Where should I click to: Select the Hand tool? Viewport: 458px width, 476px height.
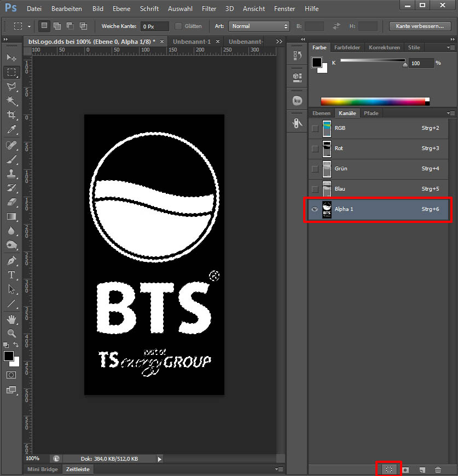click(x=11, y=319)
